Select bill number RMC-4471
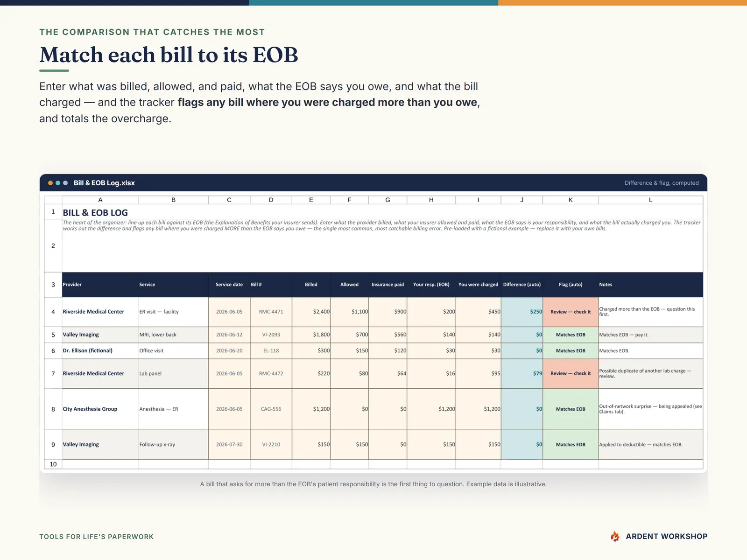This screenshot has width=747, height=560. coord(271,312)
